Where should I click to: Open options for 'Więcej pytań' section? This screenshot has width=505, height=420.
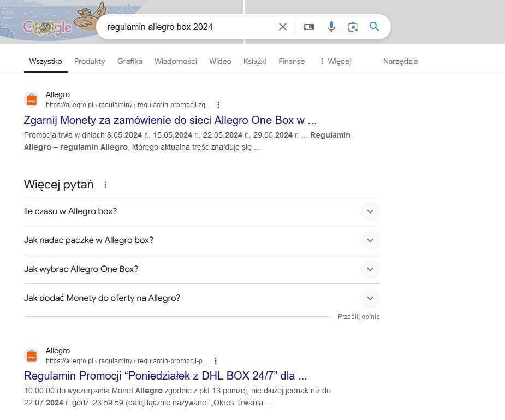click(105, 185)
